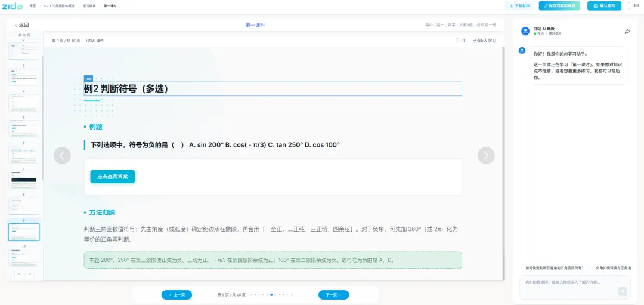
Task: Open the 5.2.1 三角函数的概念 breadcrumb
Action: 59,6
